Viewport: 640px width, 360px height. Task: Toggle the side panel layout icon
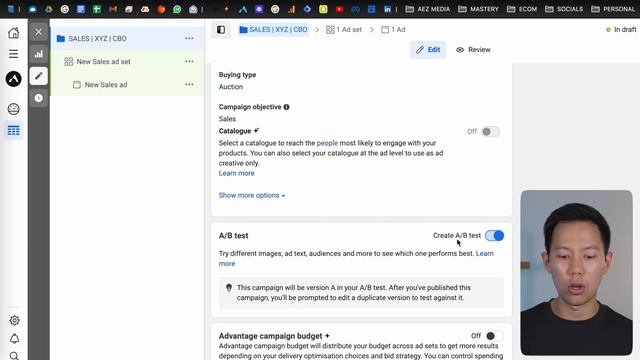[221, 30]
